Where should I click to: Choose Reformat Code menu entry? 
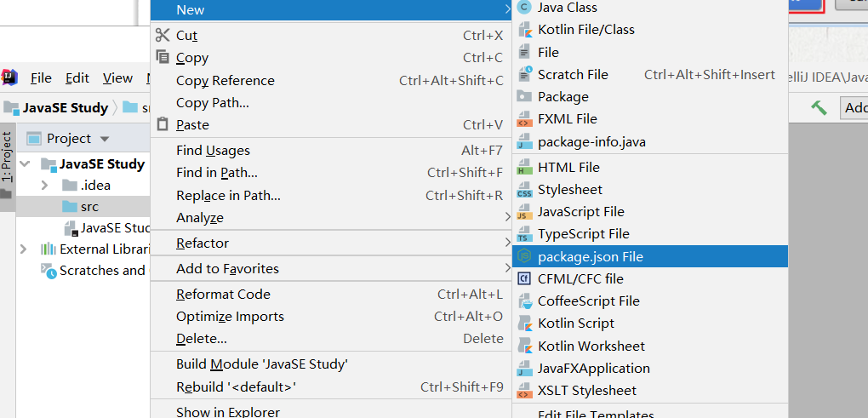pos(331,294)
